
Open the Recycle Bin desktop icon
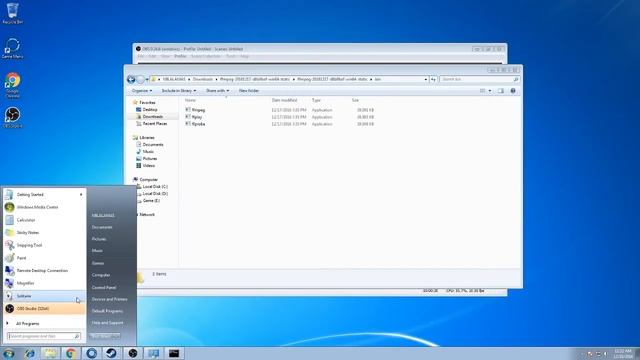[x=12, y=13]
